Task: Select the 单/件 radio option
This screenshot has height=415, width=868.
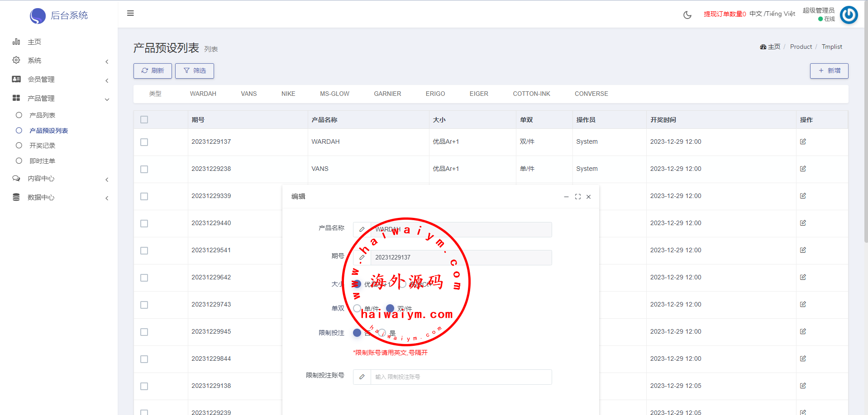Action: 357,308
